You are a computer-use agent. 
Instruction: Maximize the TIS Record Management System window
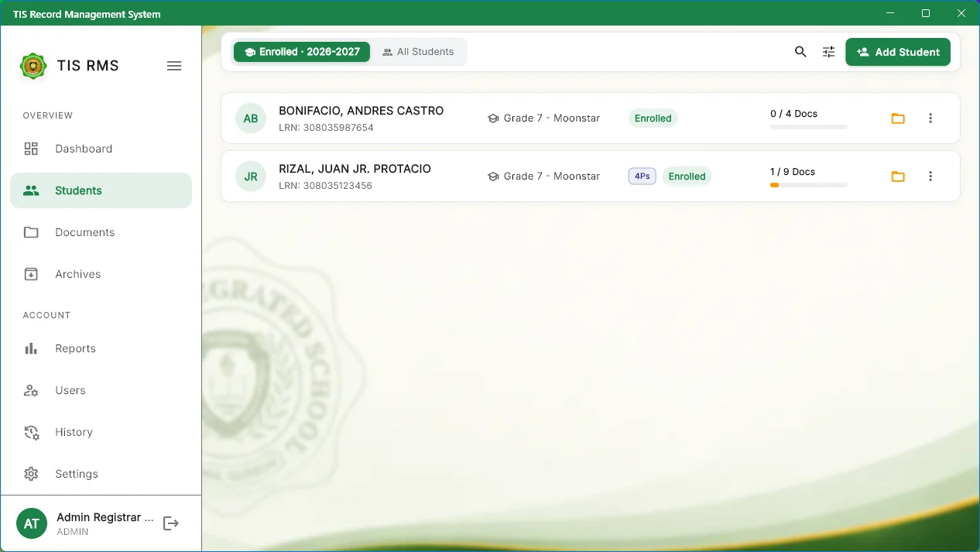pos(926,13)
